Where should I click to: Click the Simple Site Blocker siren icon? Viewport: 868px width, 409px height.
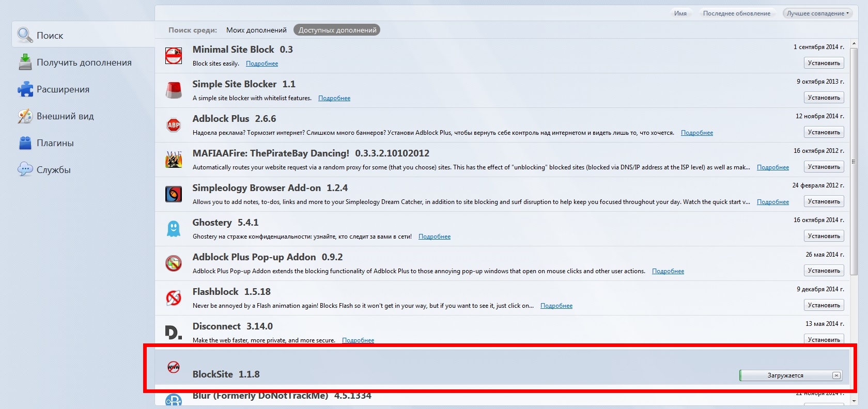174,90
